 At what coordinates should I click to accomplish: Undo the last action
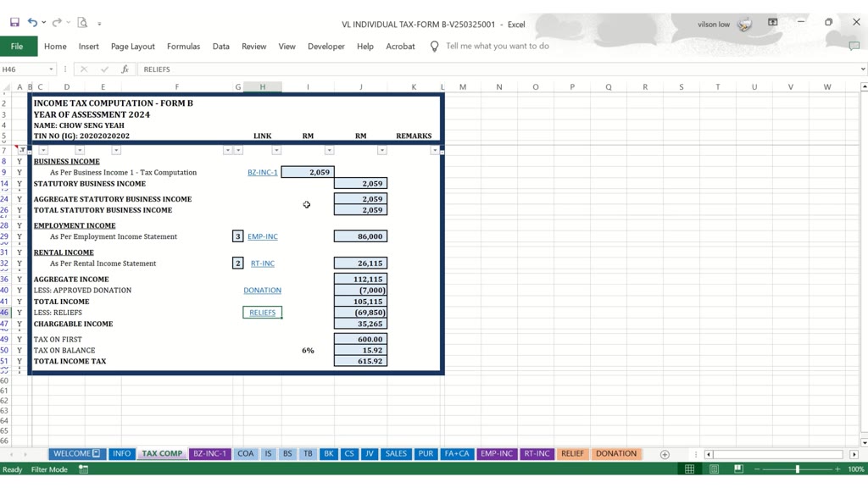point(32,23)
